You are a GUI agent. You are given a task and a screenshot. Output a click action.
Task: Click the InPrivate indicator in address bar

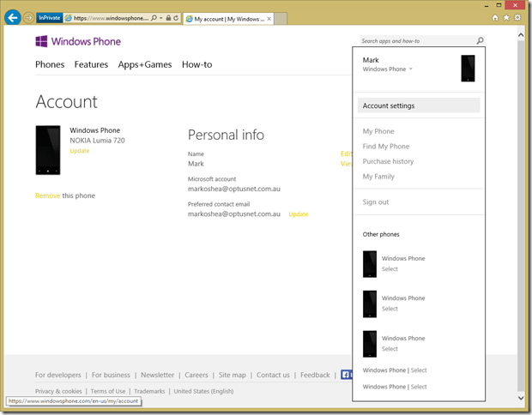[49, 18]
